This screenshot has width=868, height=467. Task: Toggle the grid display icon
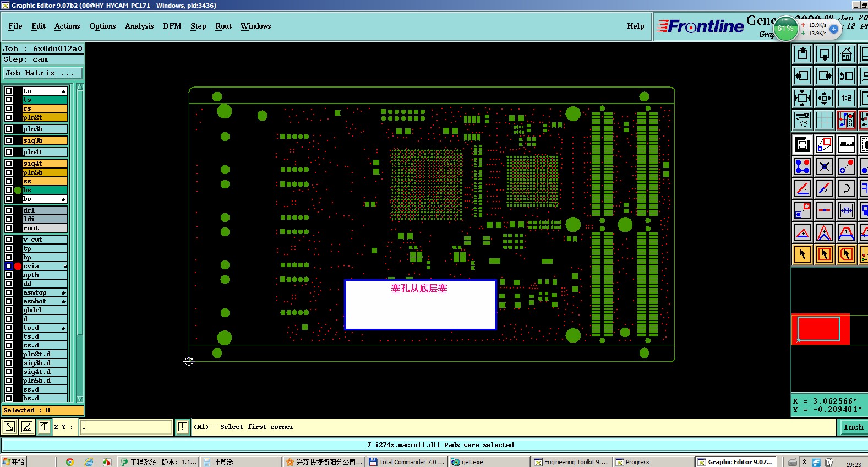[825, 120]
